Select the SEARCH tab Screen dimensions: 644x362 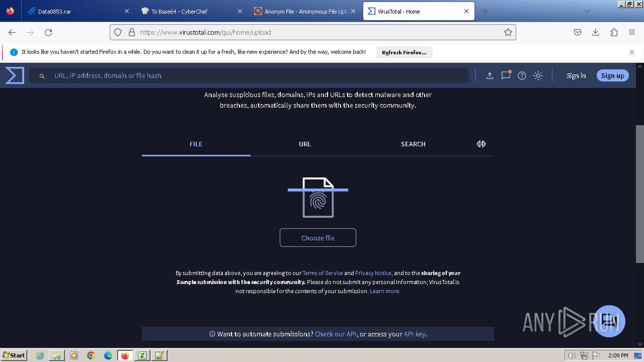tap(413, 144)
